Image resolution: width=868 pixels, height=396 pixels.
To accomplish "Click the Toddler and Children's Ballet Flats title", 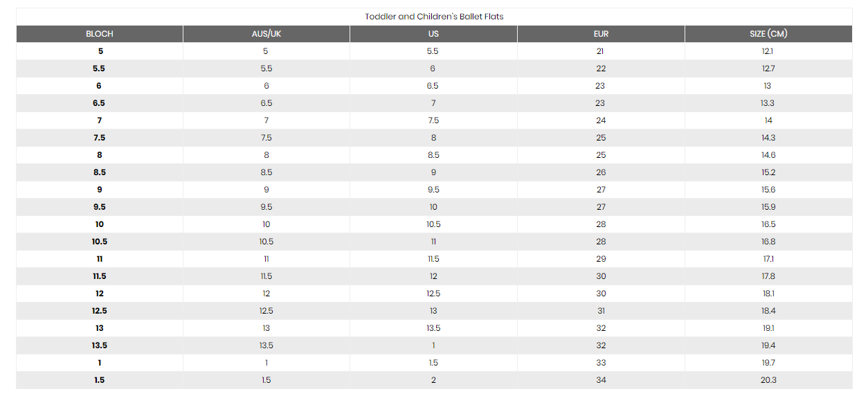I will point(434,17).
